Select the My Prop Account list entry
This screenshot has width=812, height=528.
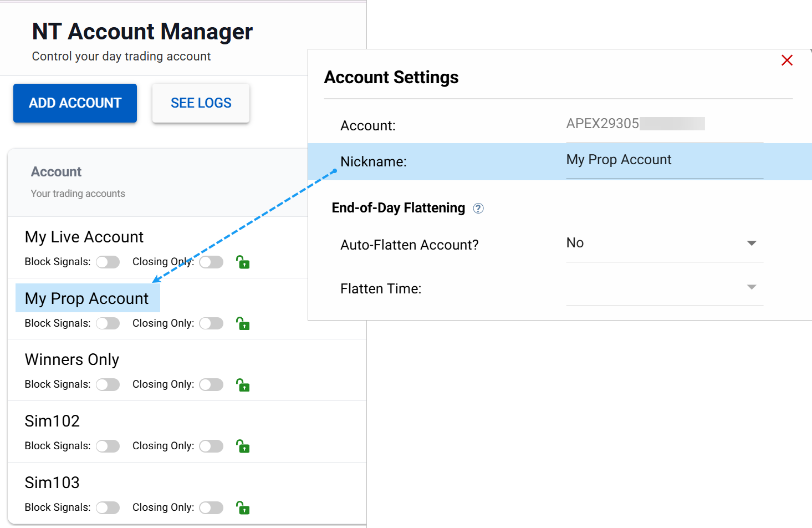tap(87, 298)
